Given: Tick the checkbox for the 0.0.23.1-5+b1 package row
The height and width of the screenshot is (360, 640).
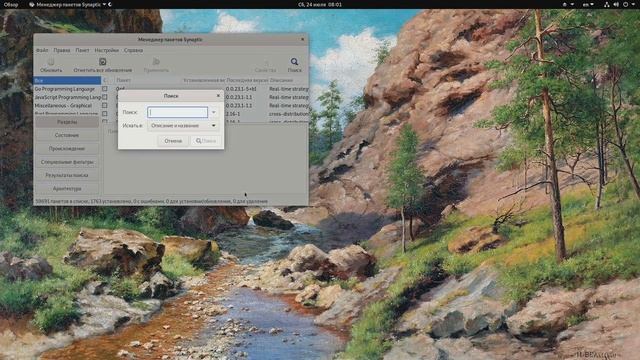Looking at the screenshot, I should [105, 89].
